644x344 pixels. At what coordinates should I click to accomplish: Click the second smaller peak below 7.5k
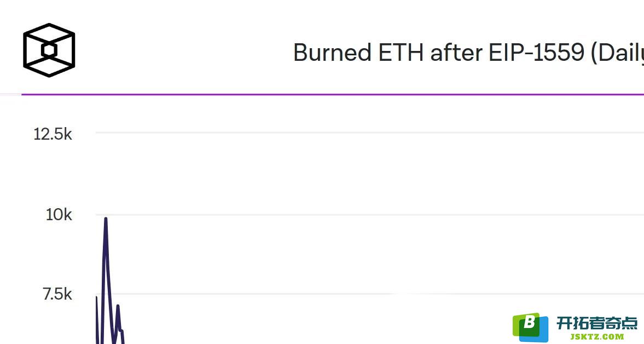(x=118, y=306)
